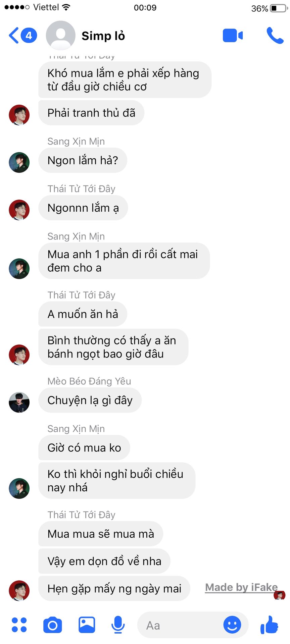Image resolution: width=290 pixels, height=644 pixels.
Task: Start a video call with Simp lỏ
Action: pyautogui.click(x=233, y=36)
